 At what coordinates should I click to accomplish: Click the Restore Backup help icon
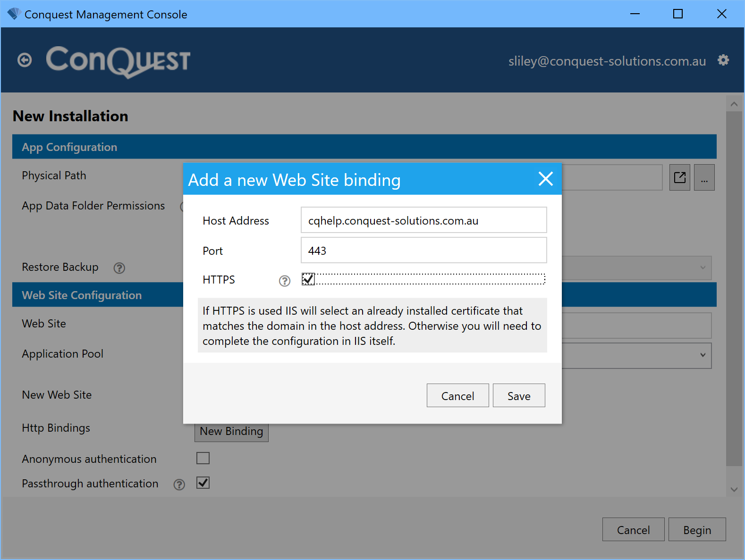click(119, 268)
